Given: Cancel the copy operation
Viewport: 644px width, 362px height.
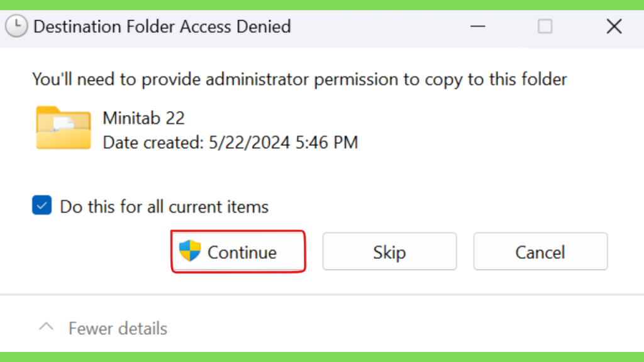Looking at the screenshot, I should (540, 251).
